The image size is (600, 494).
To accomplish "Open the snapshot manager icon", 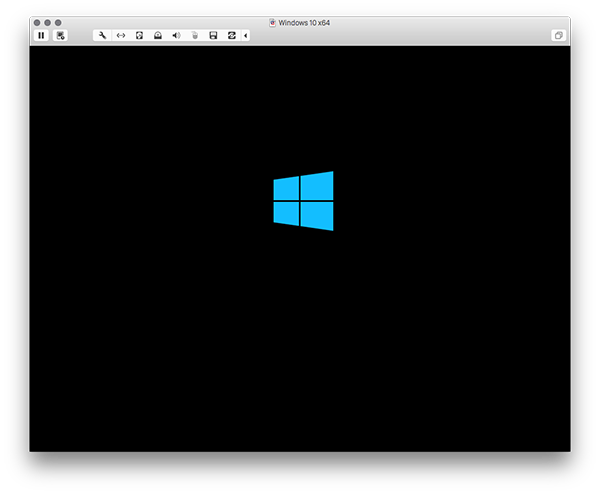I will 60,36.
